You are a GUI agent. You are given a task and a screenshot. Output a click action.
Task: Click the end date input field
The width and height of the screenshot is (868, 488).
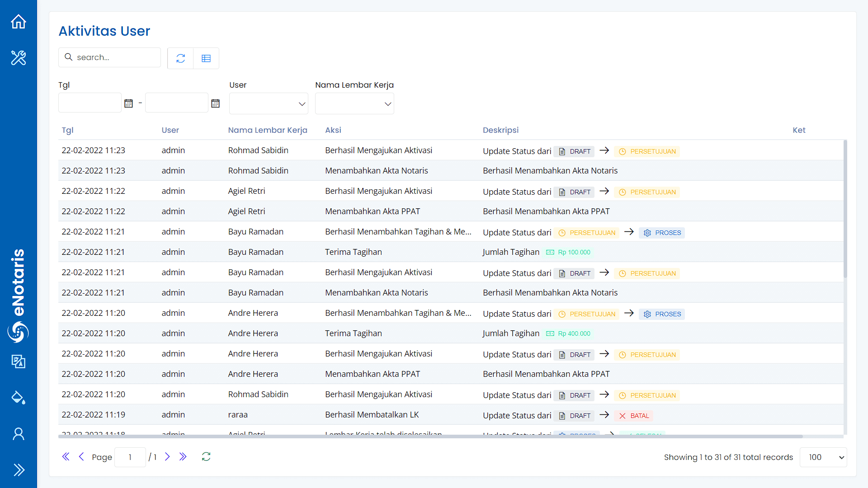pyautogui.click(x=177, y=103)
